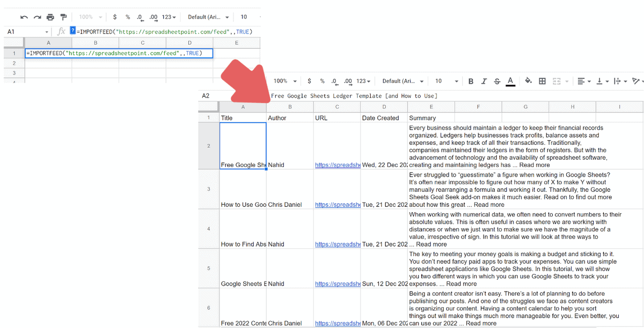Apply currency format ($) in the upper sheet toolbar
The width and height of the screenshot is (644, 328).
click(115, 17)
